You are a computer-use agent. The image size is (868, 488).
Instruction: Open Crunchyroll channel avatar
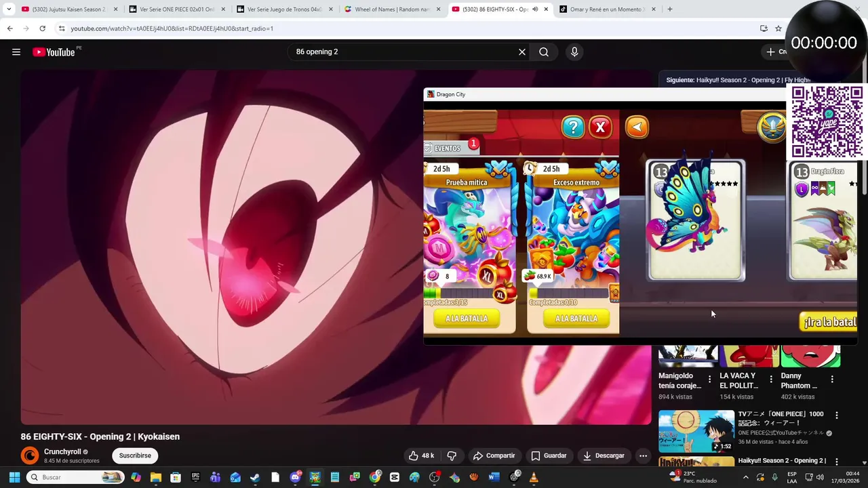click(x=30, y=455)
